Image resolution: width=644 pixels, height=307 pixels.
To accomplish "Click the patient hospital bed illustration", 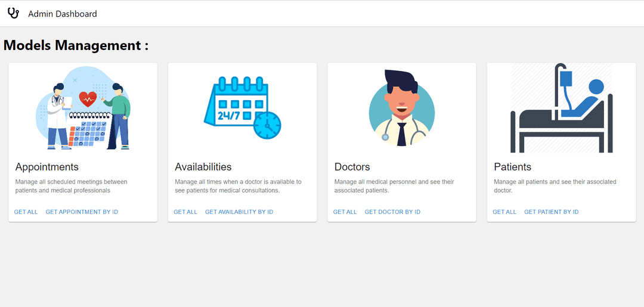I will click(x=561, y=108).
